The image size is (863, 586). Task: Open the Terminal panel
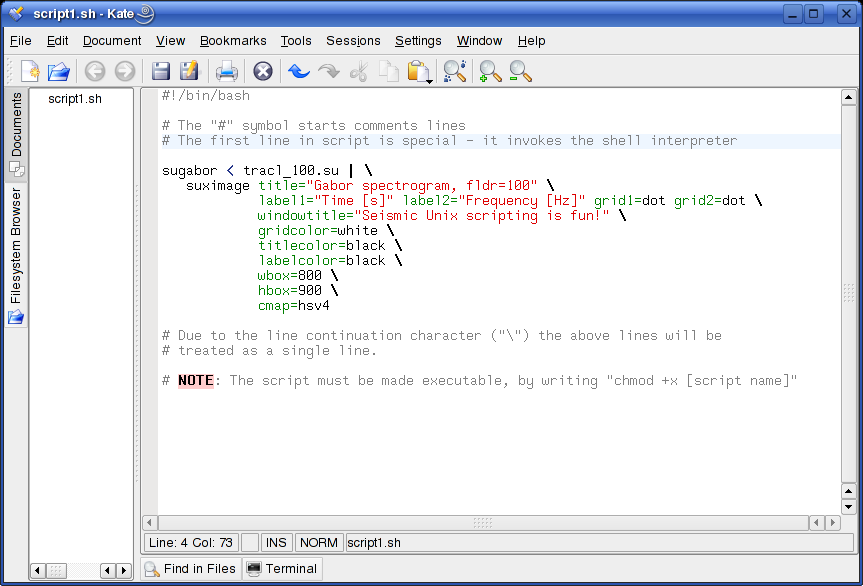[x=282, y=569]
